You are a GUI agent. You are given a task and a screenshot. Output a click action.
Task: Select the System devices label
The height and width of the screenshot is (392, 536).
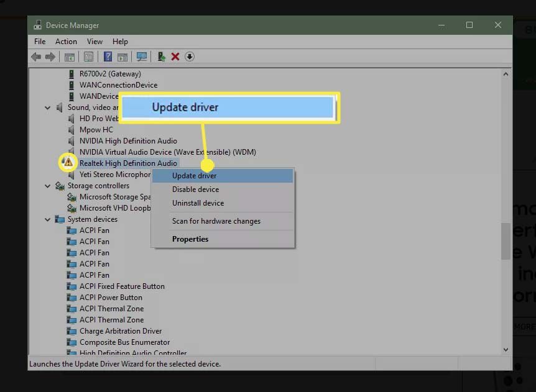92,219
